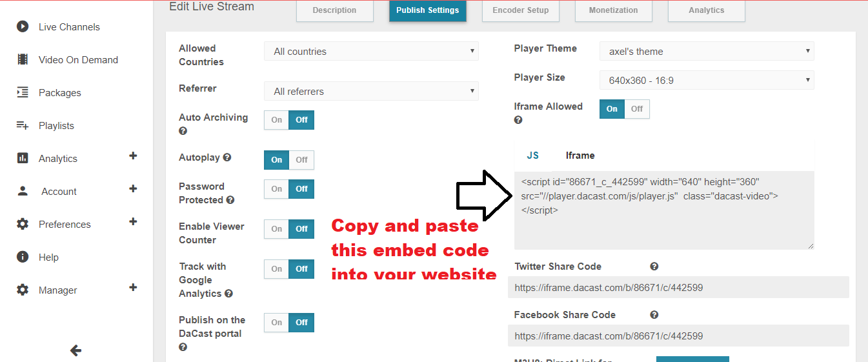Click the Live Channels play icon
868x362 pixels.
click(x=23, y=27)
